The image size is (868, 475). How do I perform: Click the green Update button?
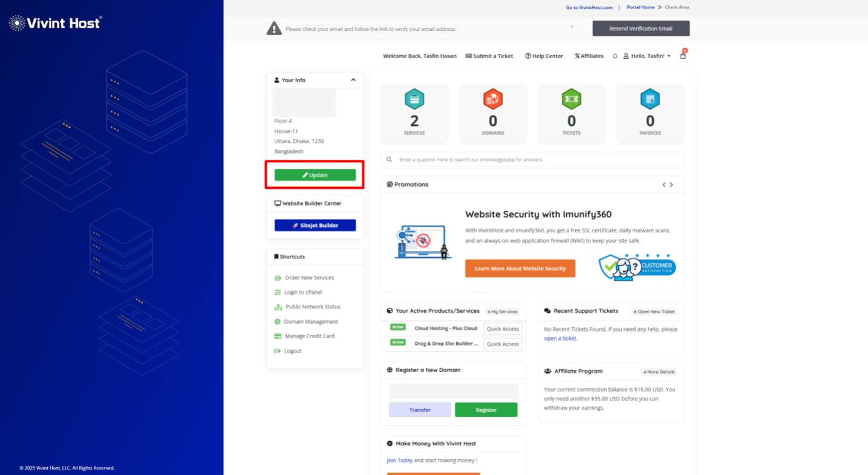coord(315,175)
